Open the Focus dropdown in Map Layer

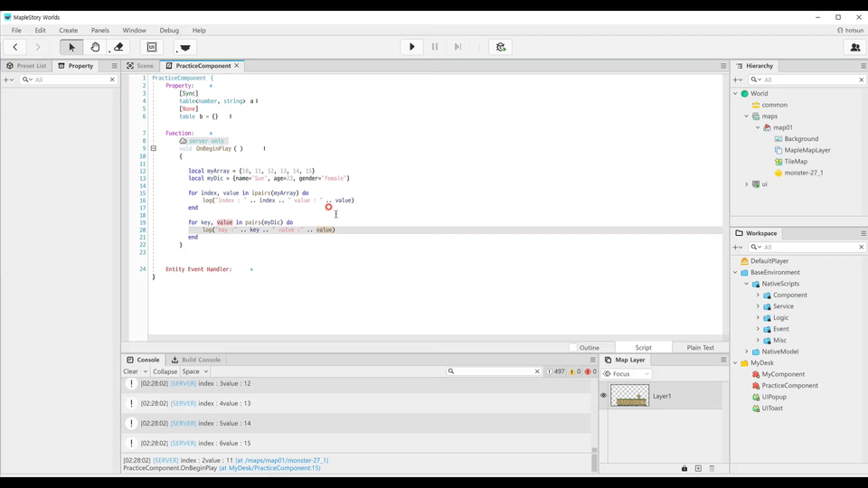click(x=626, y=374)
